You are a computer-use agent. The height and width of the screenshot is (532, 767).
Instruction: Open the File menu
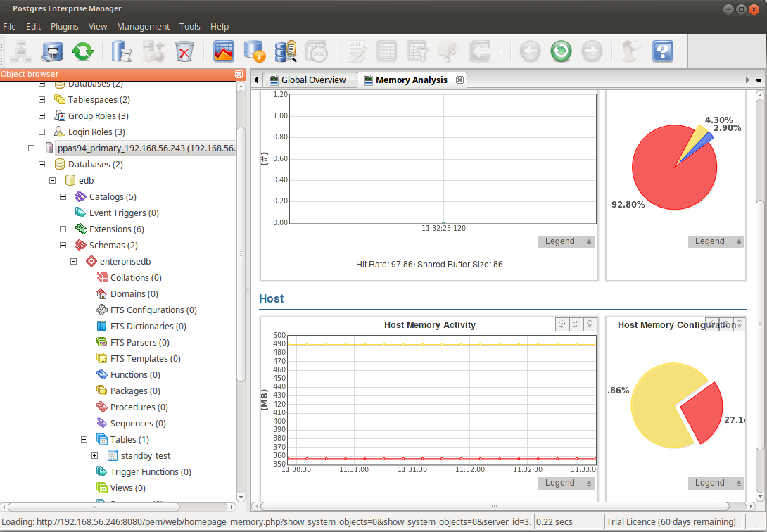9,27
